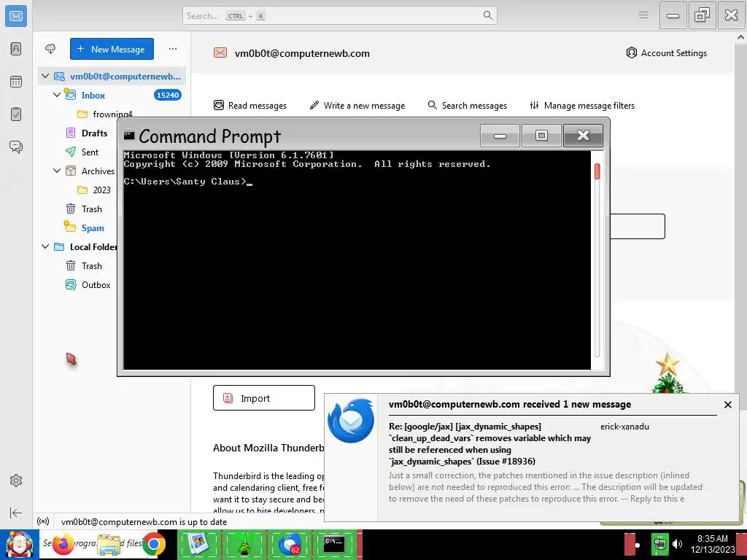Screen dimensions: 747x560
Task: Click the Thunderbird logo in notification
Action: (x=351, y=421)
